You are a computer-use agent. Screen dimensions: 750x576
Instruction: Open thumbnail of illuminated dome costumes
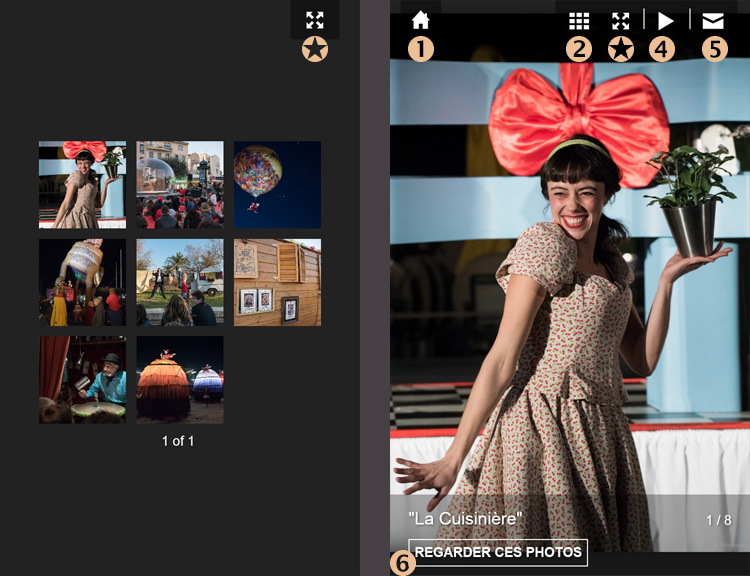(180, 380)
